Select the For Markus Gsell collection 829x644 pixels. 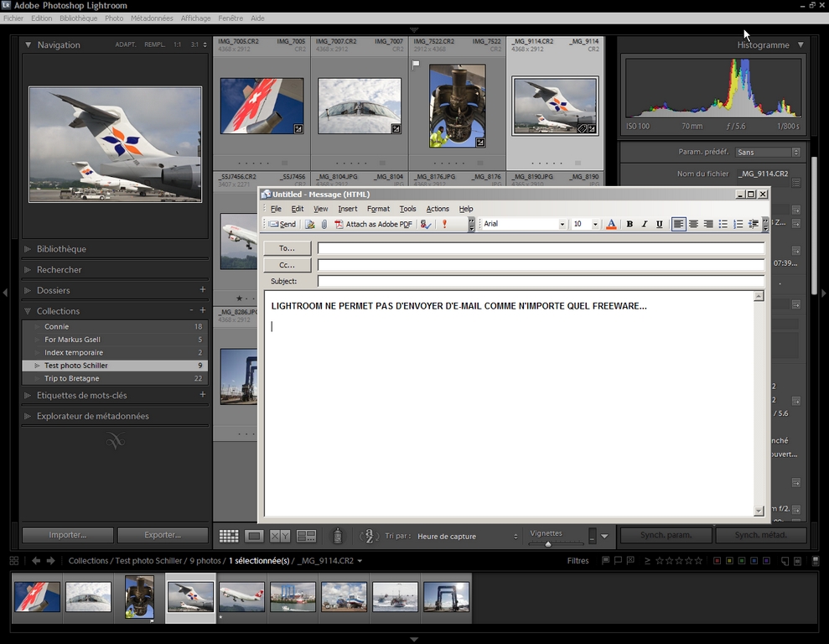coord(115,340)
